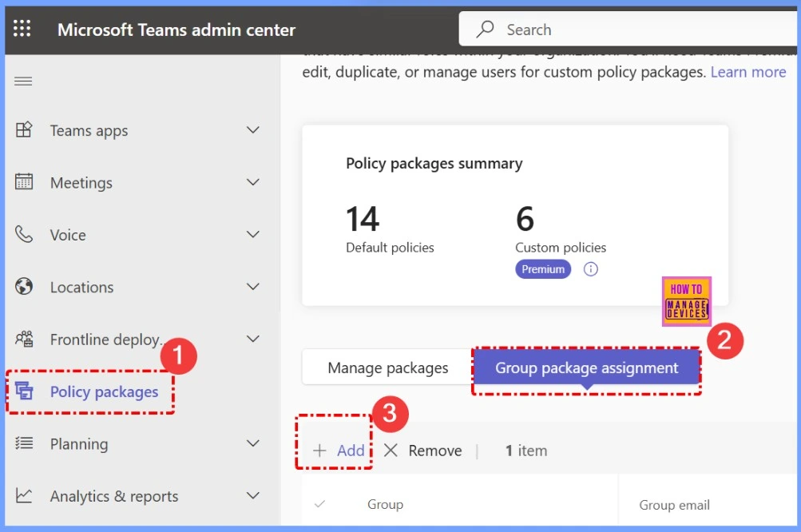The height and width of the screenshot is (532, 801).
Task: Click the Planning list icon
Action: [24, 443]
